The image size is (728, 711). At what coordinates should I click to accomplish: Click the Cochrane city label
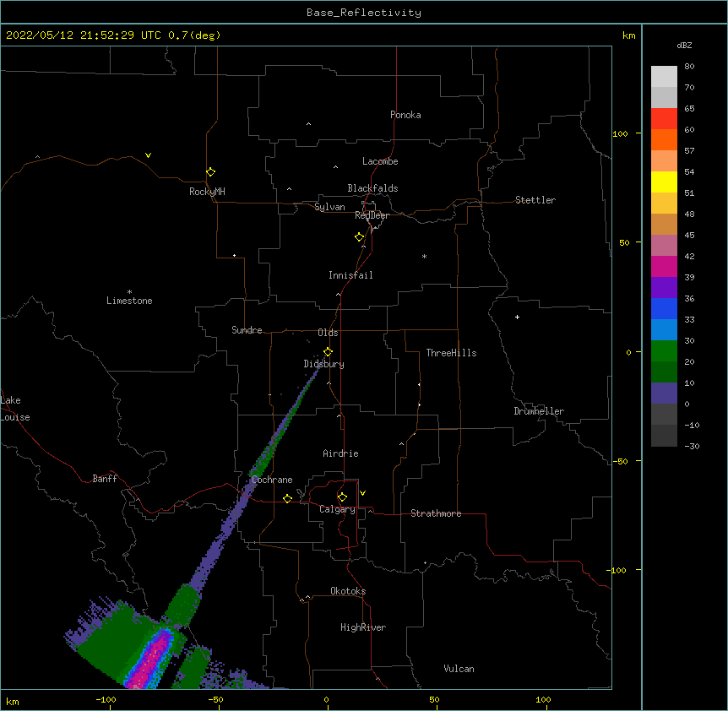point(272,480)
